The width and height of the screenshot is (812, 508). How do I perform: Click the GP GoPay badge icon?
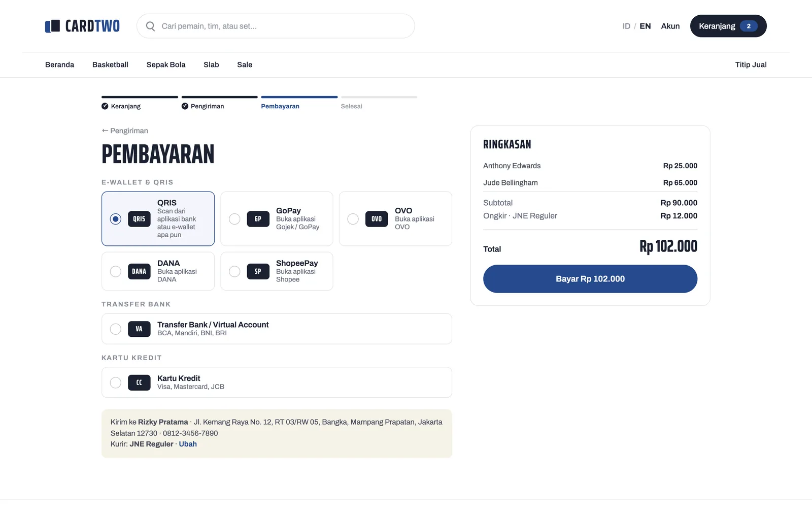click(x=258, y=219)
